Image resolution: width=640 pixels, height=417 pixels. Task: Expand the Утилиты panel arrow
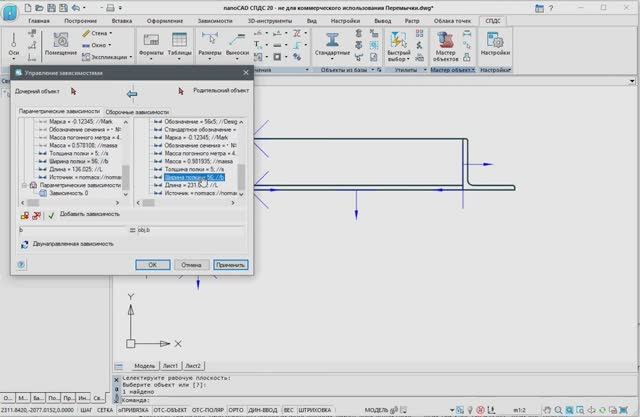coord(425,70)
